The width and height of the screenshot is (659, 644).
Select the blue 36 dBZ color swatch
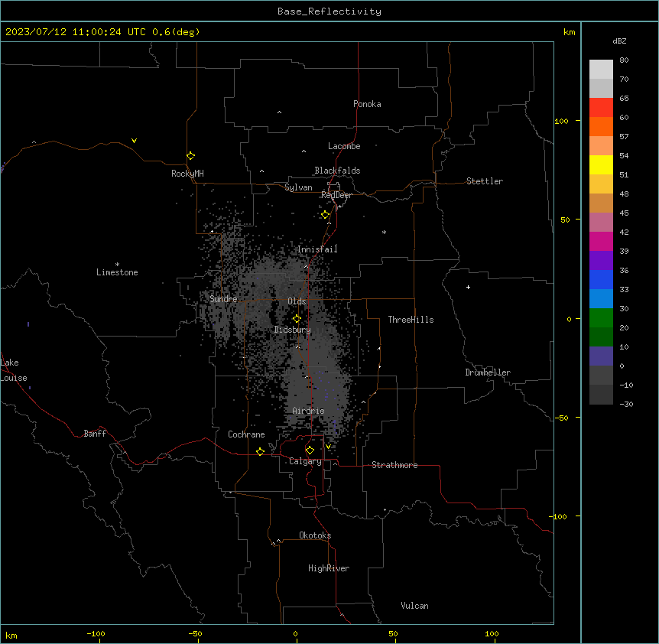pyautogui.click(x=601, y=279)
